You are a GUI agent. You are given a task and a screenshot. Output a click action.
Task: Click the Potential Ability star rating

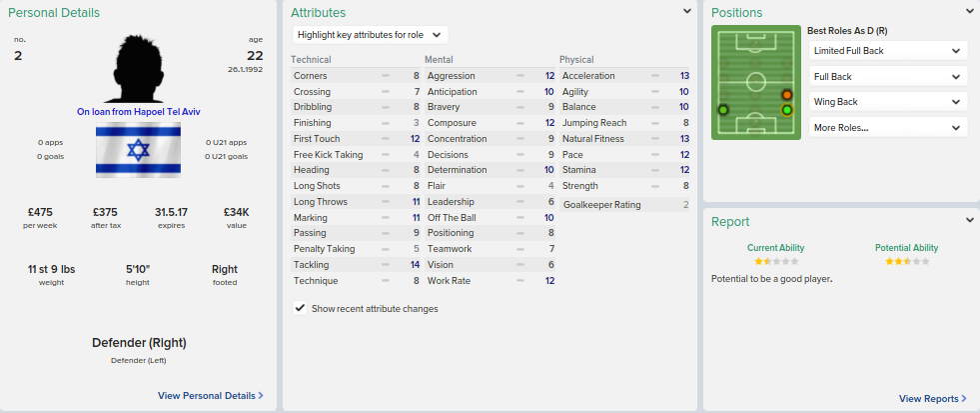[x=906, y=261]
